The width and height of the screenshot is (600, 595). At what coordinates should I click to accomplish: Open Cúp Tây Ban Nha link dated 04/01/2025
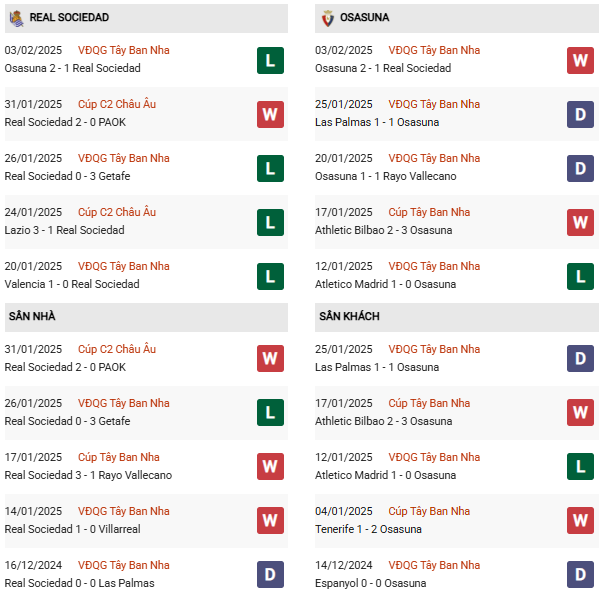click(430, 511)
